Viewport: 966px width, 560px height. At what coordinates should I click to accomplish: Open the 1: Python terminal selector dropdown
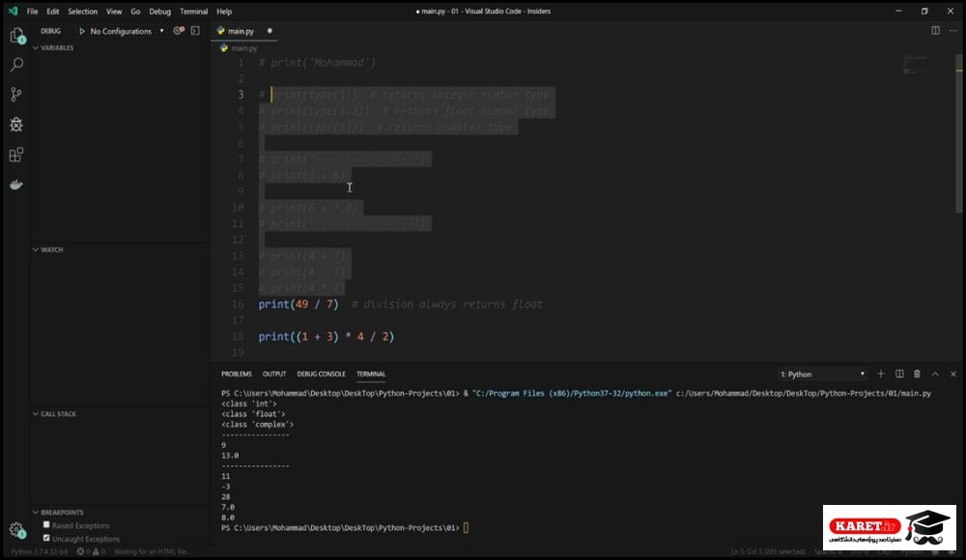tap(822, 374)
